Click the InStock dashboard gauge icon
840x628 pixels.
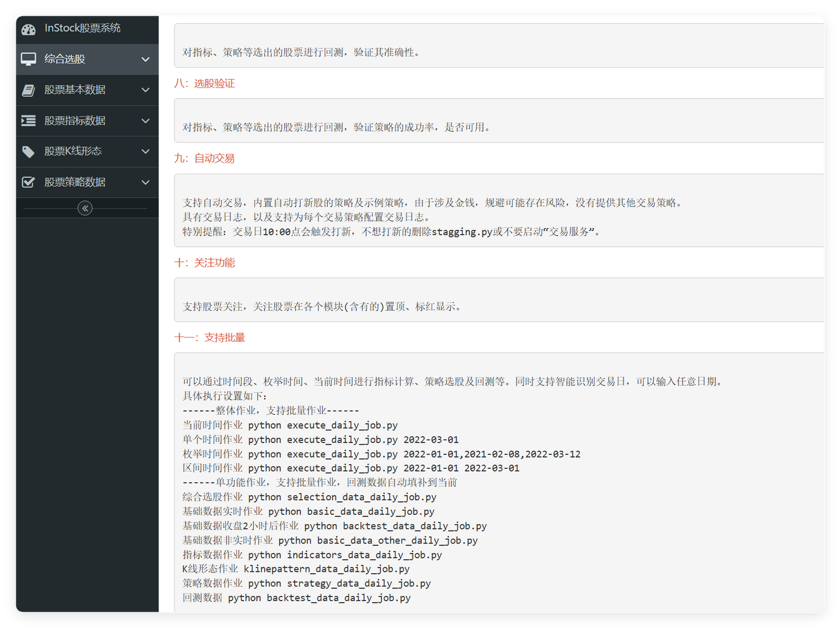click(x=29, y=29)
